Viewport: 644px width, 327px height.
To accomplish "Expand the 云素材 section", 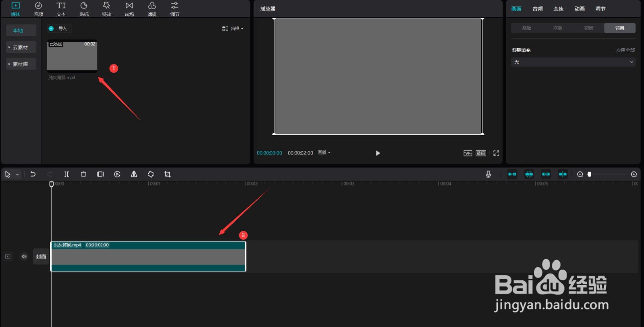I will coord(21,47).
